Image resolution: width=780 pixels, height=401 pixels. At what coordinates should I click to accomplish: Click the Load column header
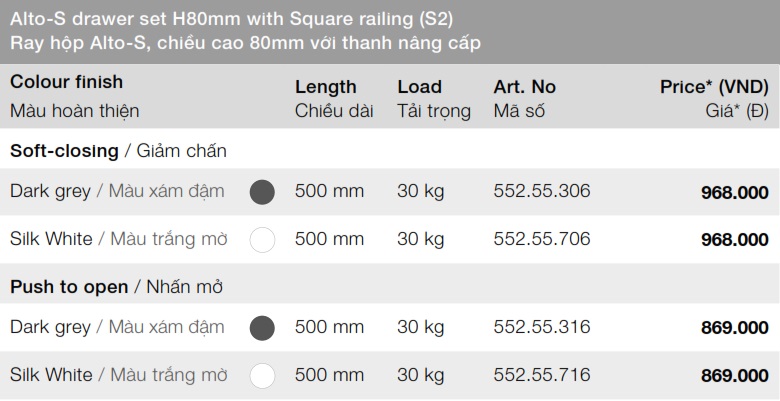(419, 87)
